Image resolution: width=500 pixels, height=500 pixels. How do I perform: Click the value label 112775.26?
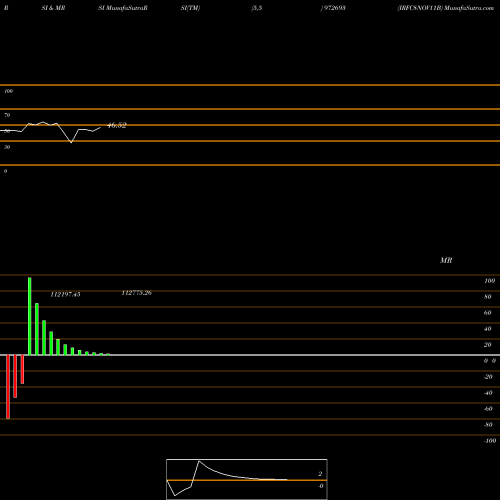137,293
